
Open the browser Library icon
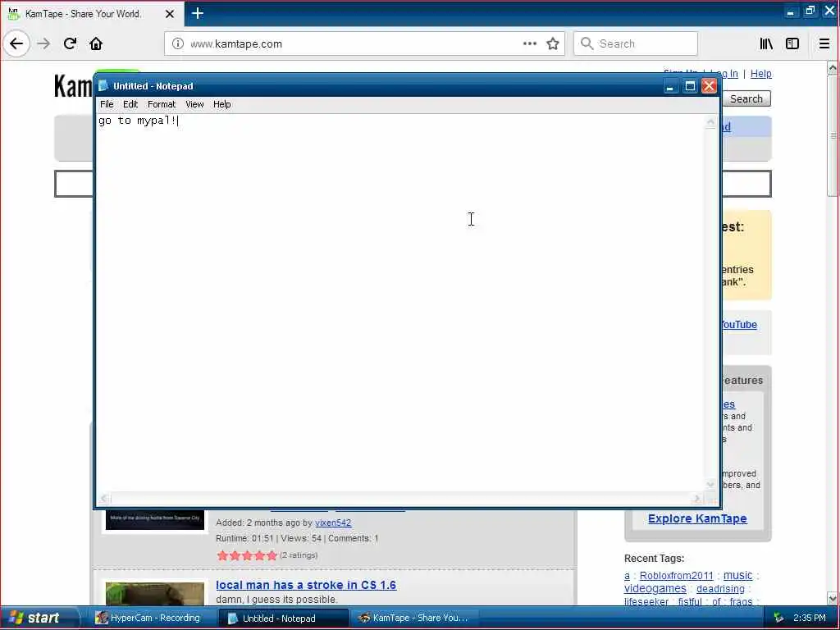[x=766, y=43]
